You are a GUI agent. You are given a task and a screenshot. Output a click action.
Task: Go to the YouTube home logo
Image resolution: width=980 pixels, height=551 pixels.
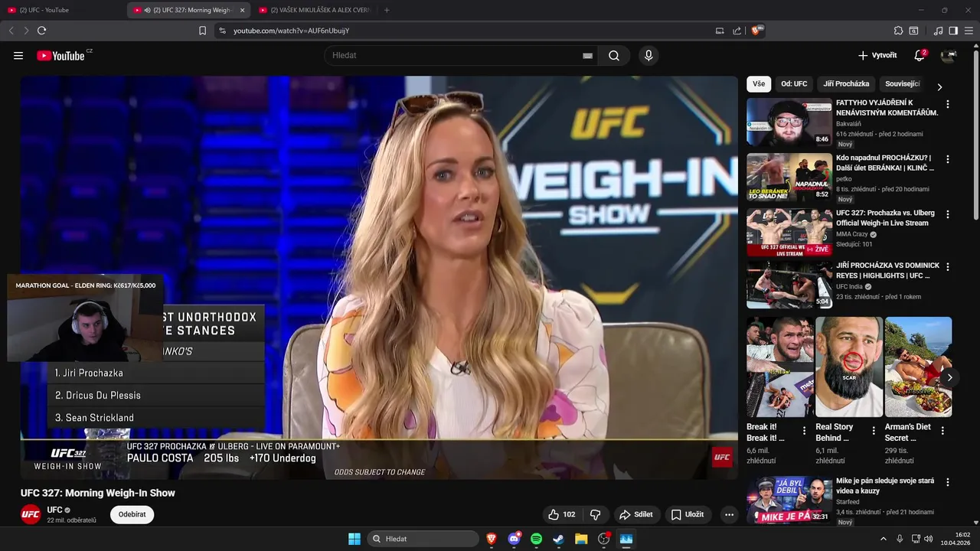(x=61, y=56)
